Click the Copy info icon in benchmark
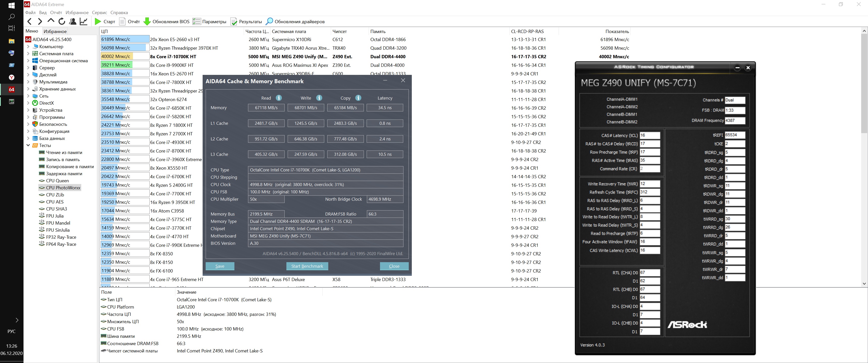The image size is (868, 363). 358,98
